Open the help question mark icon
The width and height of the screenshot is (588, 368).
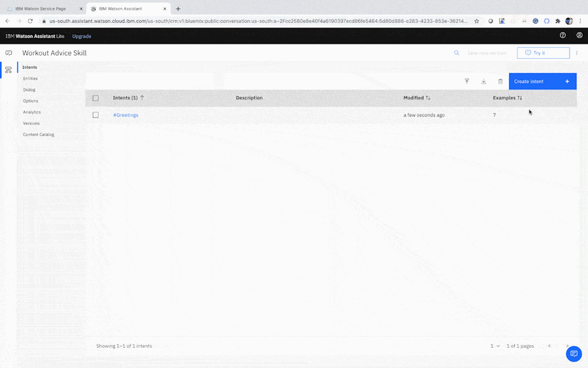point(563,35)
